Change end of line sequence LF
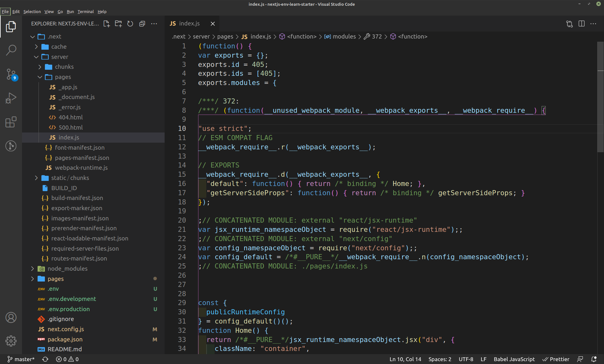 (x=483, y=359)
